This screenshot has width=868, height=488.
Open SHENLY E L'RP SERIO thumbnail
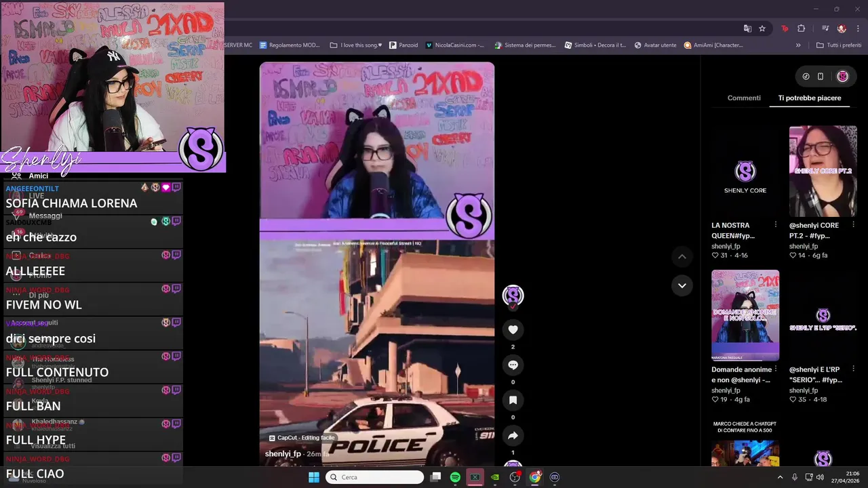[x=823, y=315]
